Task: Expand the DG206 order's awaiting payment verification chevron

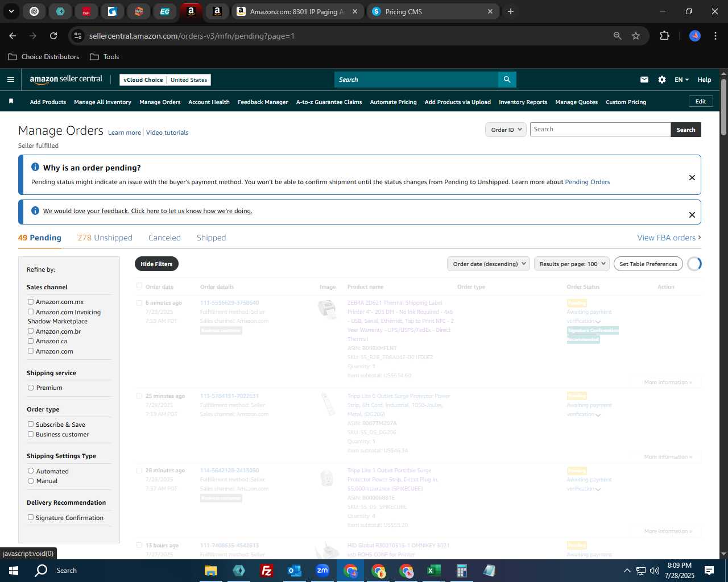Action: pos(598,415)
